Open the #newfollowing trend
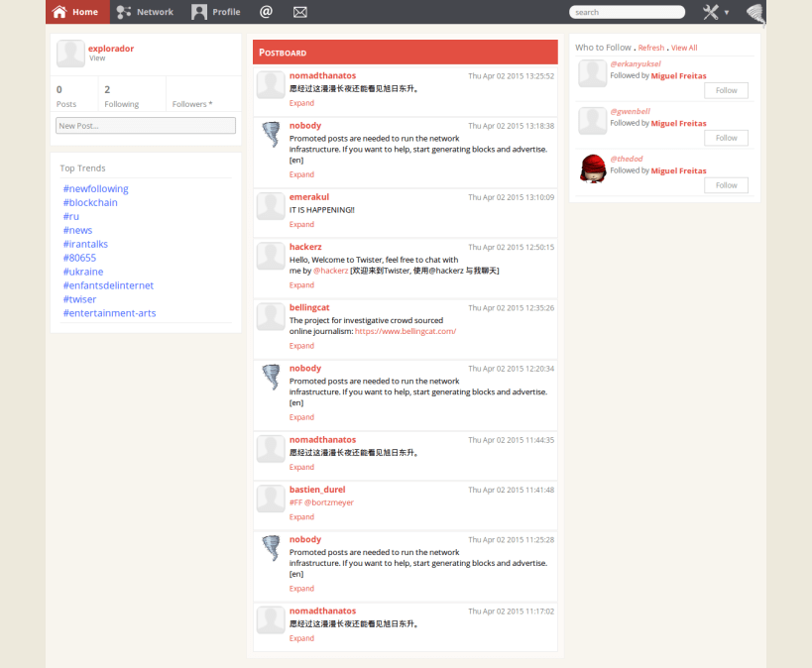This screenshot has height=668, width=812. click(96, 188)
